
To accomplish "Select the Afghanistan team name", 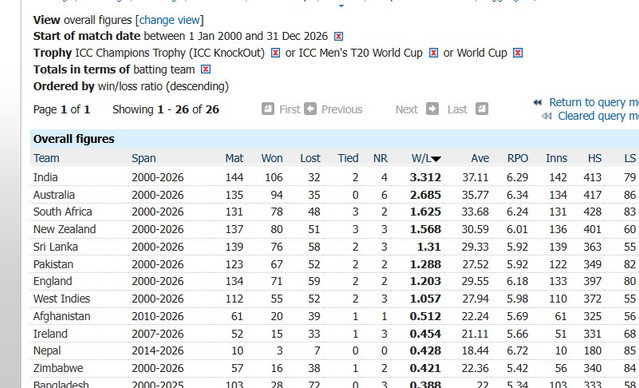I will (x=62, y=316).
